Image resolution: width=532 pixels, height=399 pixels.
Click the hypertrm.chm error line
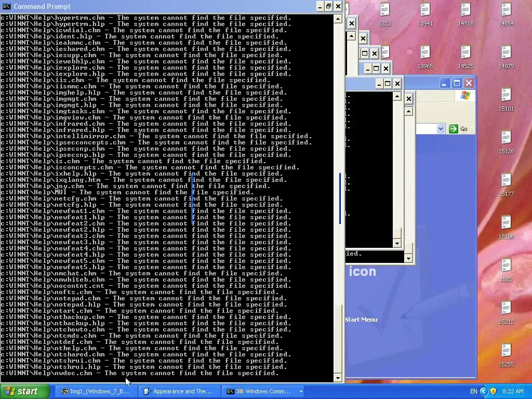point(146,18)
